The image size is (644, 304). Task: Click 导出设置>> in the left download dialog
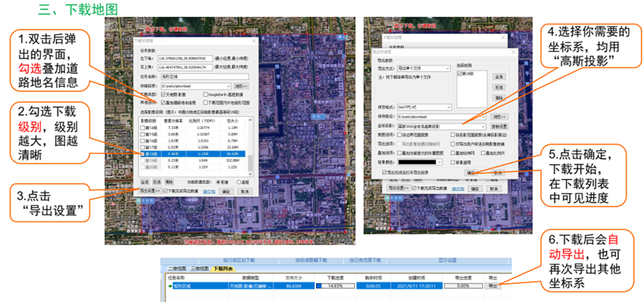pyautogui.click(x=150, y=191)
